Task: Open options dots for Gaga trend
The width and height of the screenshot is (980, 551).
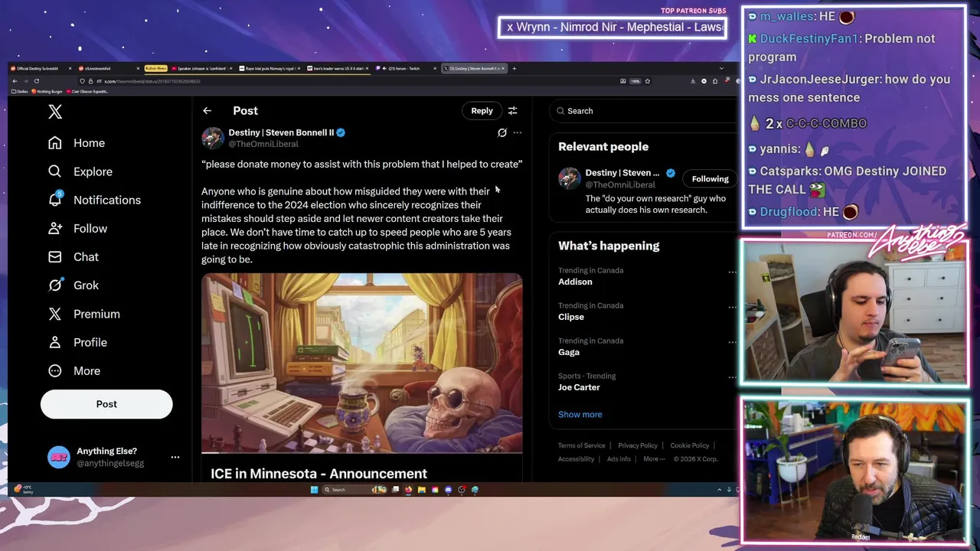Action: pos(732,342)
